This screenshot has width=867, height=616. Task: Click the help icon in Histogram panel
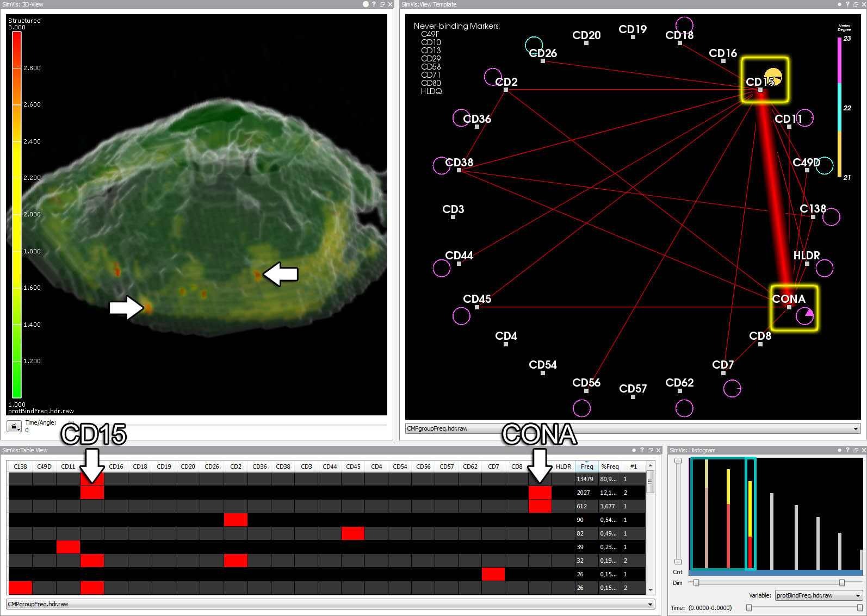(x=847, y=450)
